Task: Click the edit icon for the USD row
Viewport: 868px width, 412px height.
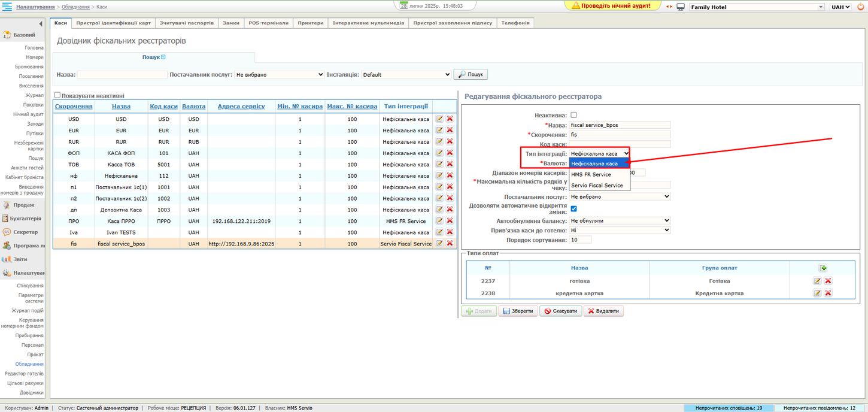Action: pos(440,119)
